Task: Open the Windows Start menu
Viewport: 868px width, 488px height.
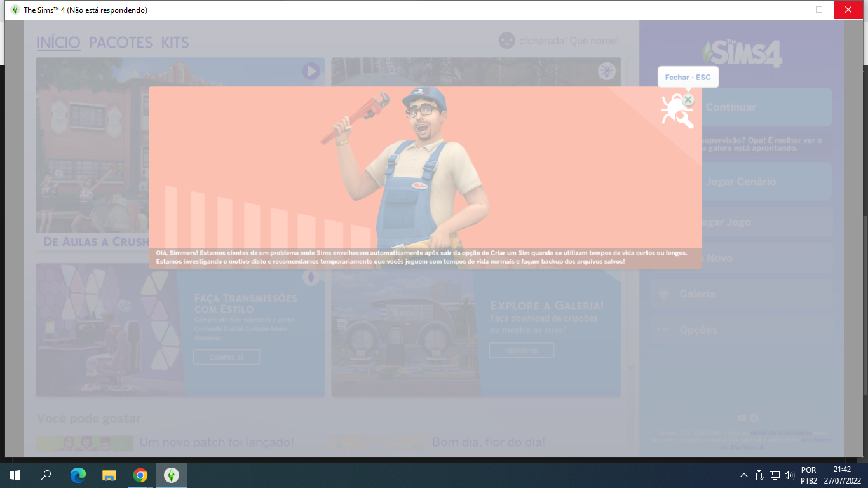Action: (15, 475)
